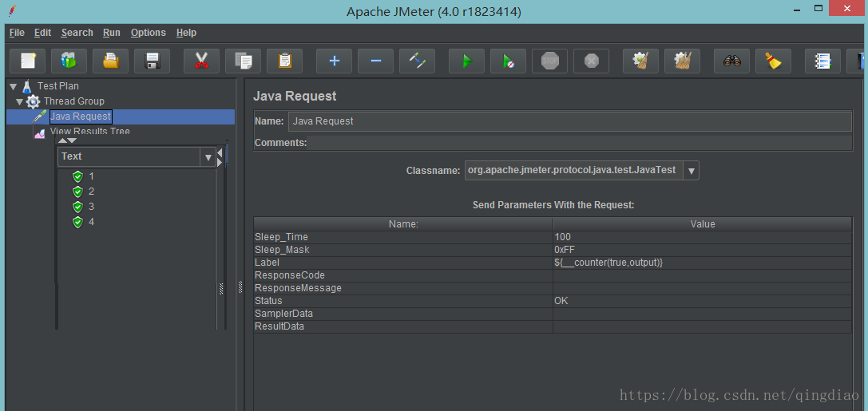Click the main split pane divider handle

pos(240,287)
